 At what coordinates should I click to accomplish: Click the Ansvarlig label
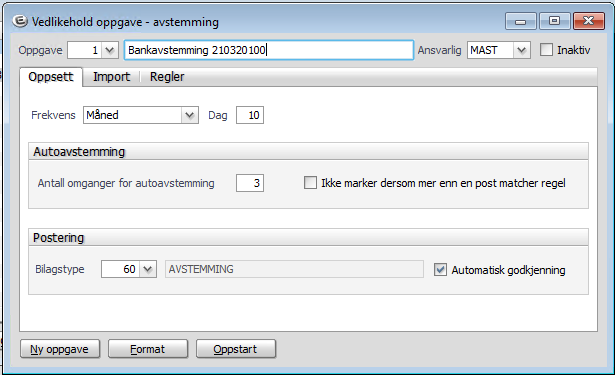click(439, 50)
